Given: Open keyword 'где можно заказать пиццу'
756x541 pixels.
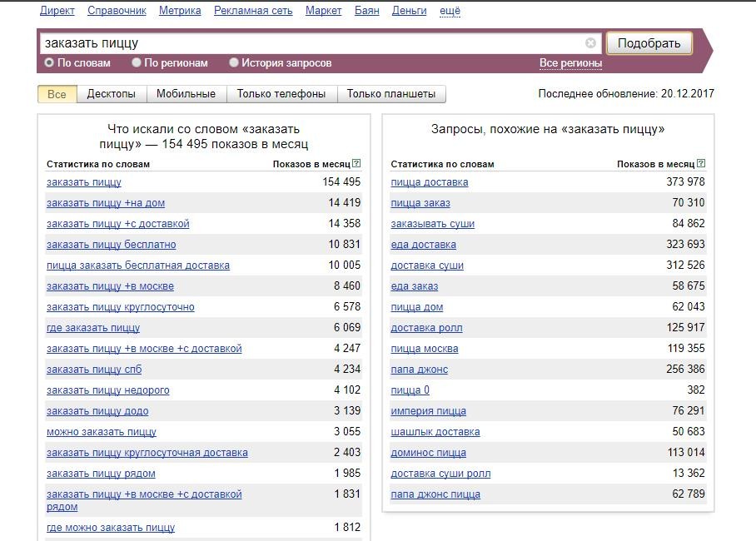Looking at the screenshot, I should (111, 528).
